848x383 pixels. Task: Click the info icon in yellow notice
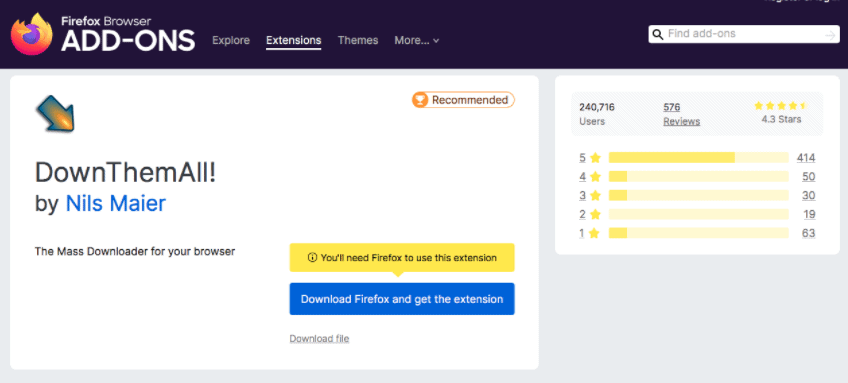[x=312, y=258]
